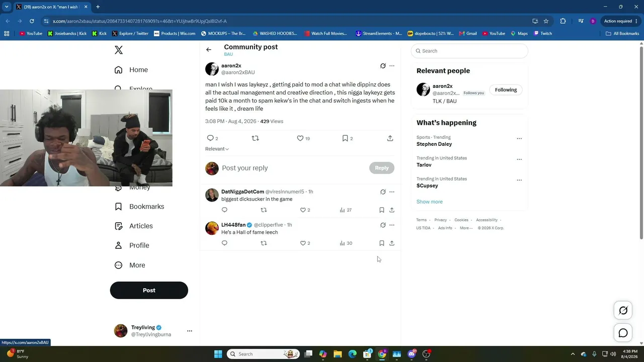Reply to LH44Sfan's comment

point(224,243)
